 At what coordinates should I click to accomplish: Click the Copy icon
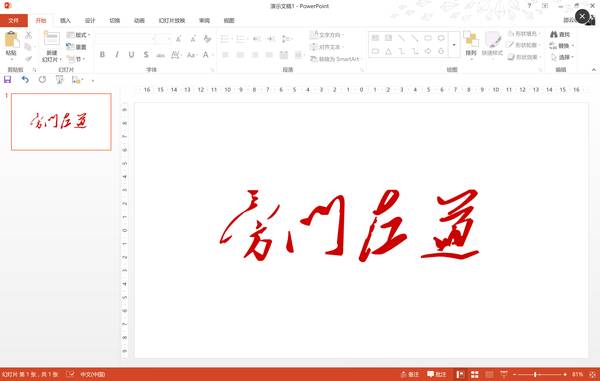tap(28, 47)
